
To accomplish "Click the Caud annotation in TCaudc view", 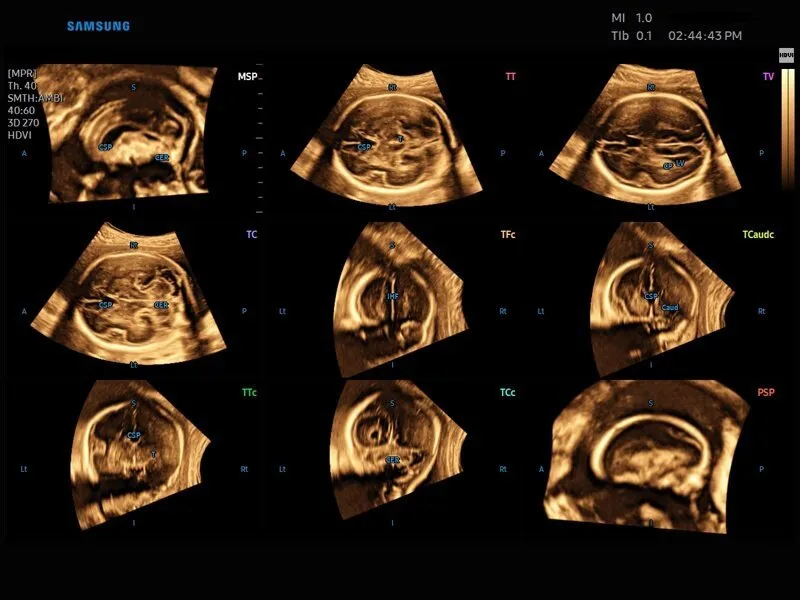I will (670, 307).
